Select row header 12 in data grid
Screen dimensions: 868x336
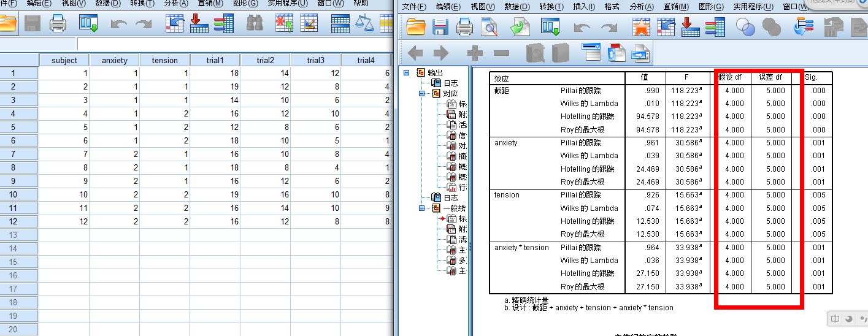(x=20, y=221)
